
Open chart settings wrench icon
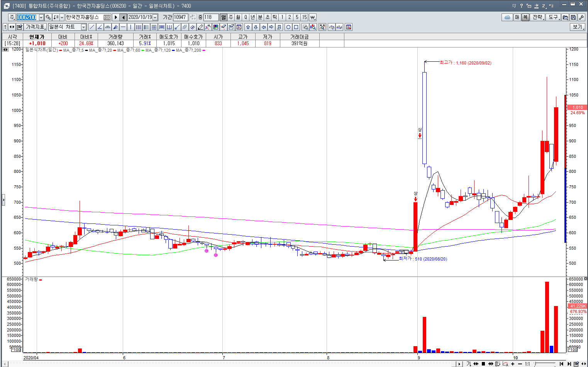click(581, 17)
